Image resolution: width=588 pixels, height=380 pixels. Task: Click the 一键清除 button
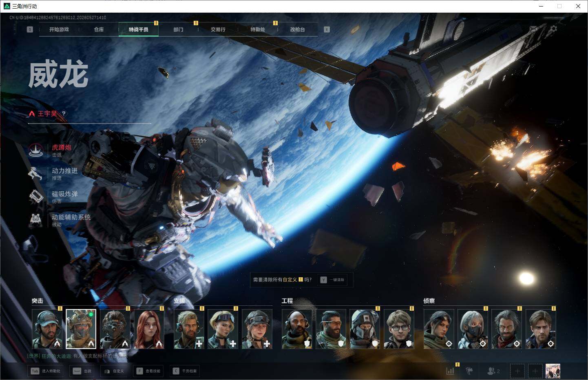point(333,280)
